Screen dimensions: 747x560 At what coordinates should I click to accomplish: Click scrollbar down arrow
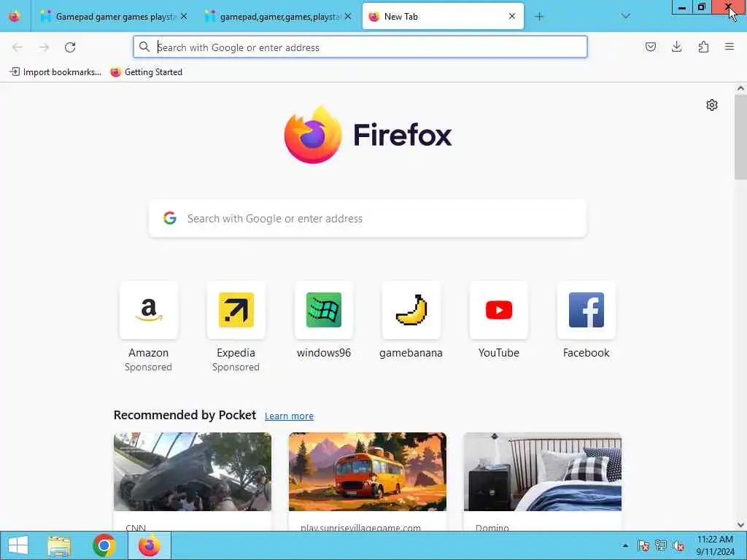click(740, 525)
